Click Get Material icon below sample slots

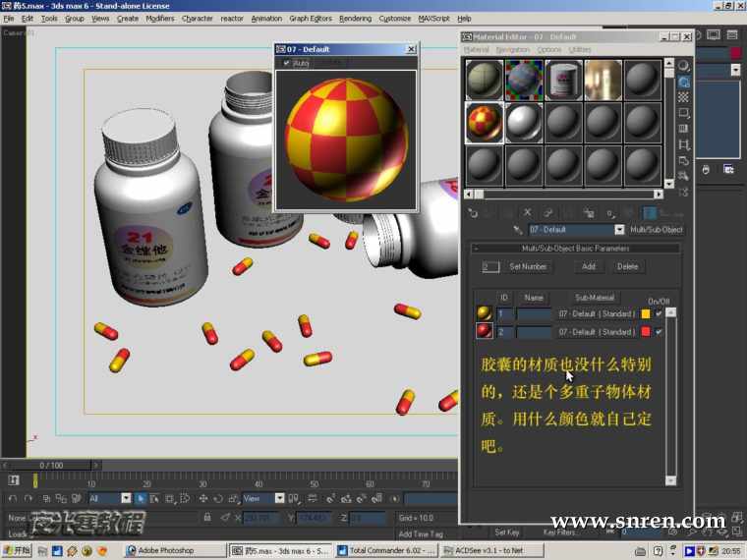click(473, 212)
